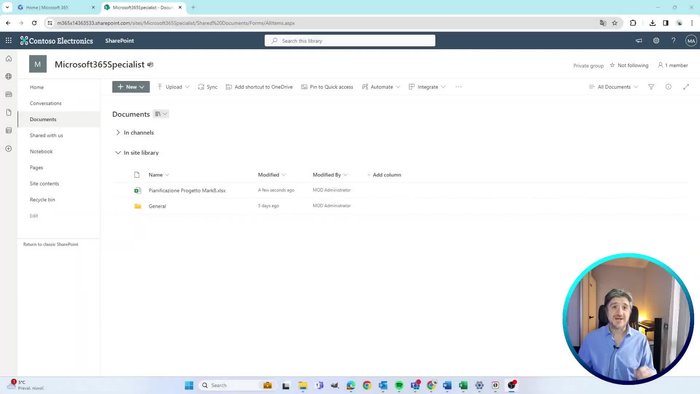Screen dimensions: 700x394
Task: Click the Create plus icon in app bar
Action: click(x=8, y=149)
